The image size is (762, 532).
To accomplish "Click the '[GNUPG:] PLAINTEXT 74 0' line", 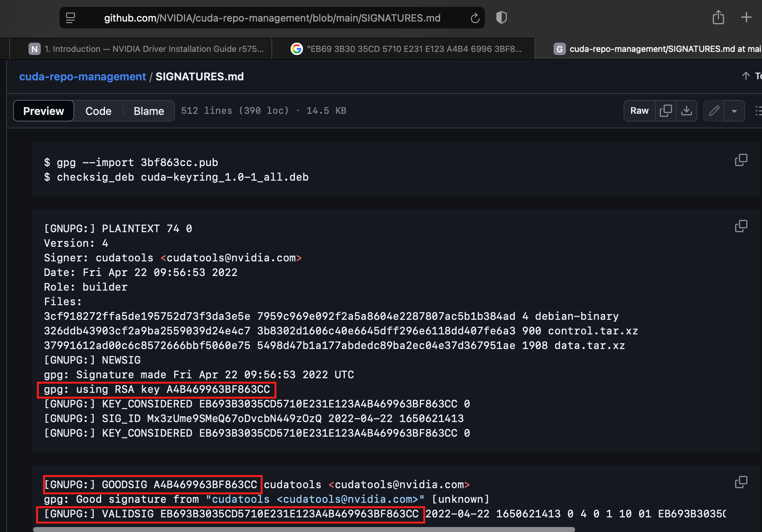I will pyautogui.click(x=118, y=229).
